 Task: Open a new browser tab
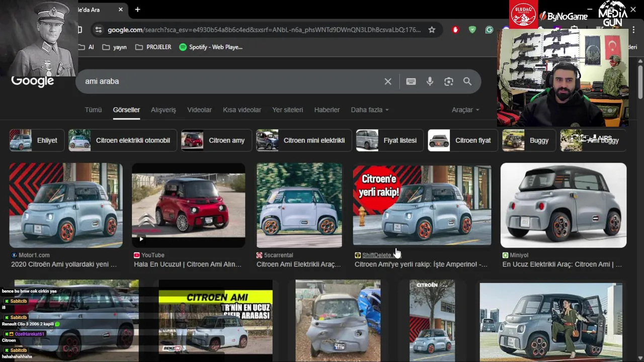click(x=137, y=10)
